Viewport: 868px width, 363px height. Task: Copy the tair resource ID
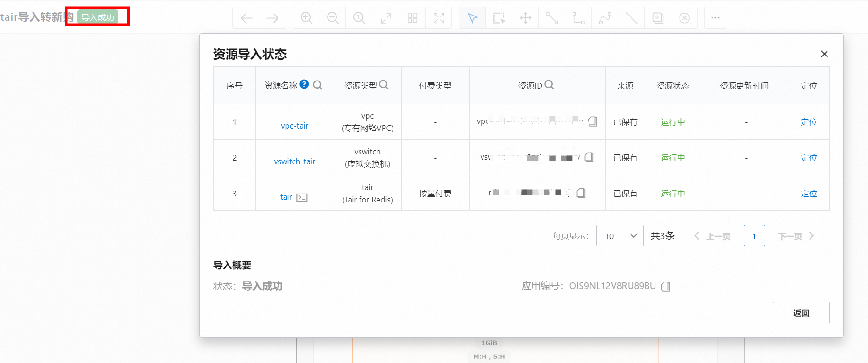click(581, 193)
